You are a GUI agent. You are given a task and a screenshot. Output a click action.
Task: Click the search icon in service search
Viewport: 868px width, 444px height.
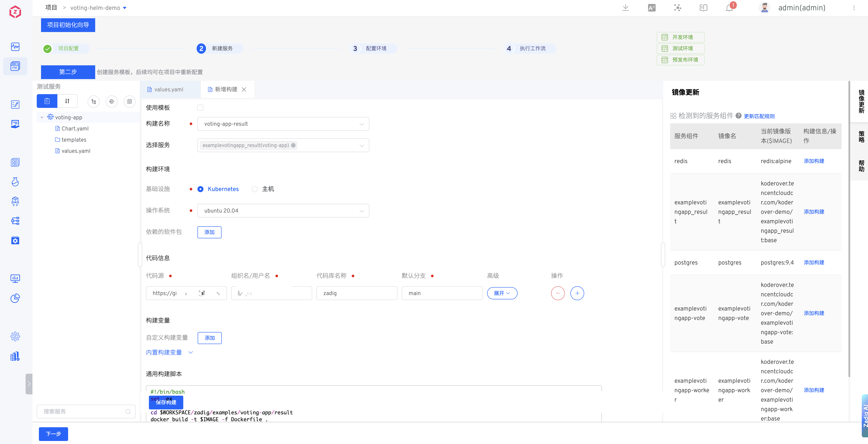pos(128,411)
